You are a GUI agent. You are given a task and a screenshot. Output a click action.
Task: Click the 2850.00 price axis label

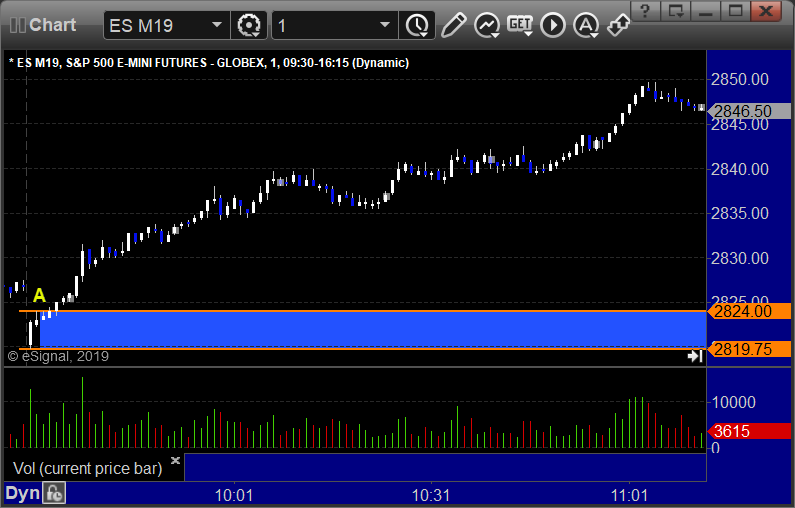click(740, 79)
